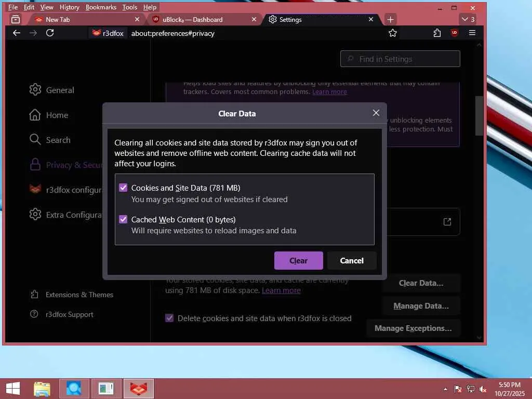Screen dimensions: 532x399
Task: Open General settings category
Action: (x=51, y=90)
